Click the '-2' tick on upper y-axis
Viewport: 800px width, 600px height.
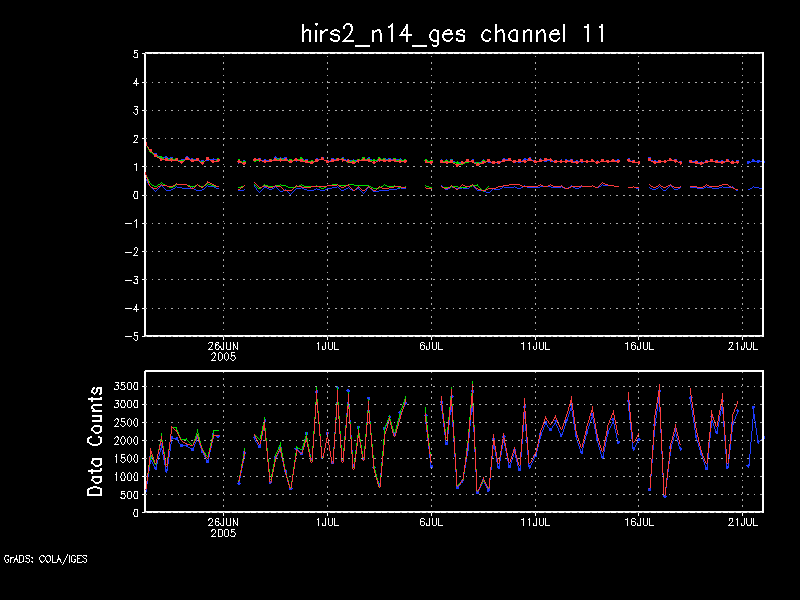131,252
